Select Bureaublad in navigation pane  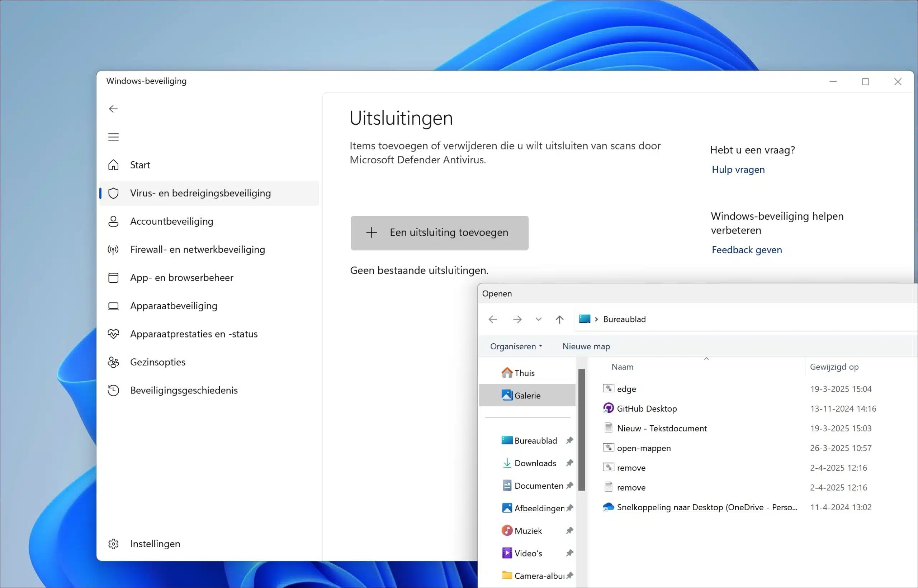527,441
